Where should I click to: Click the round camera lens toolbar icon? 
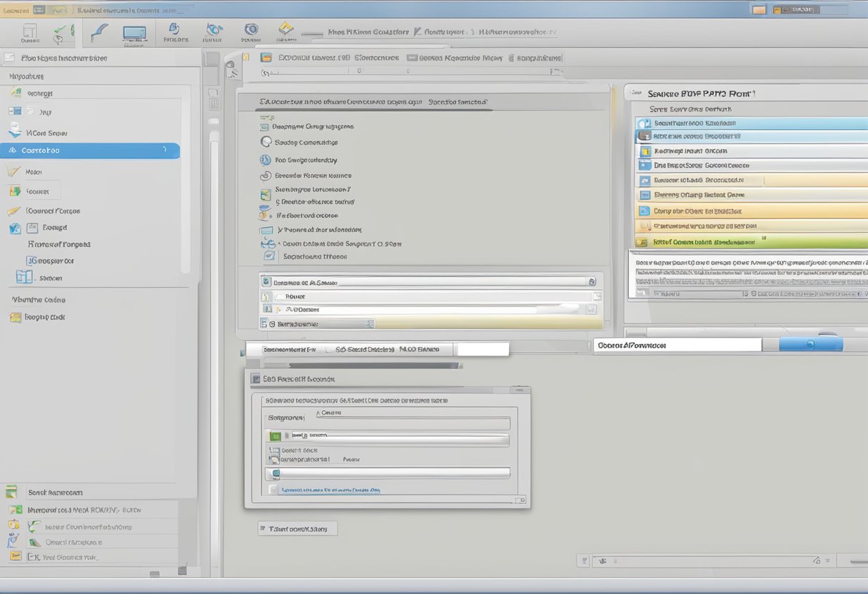coord(251,29)
